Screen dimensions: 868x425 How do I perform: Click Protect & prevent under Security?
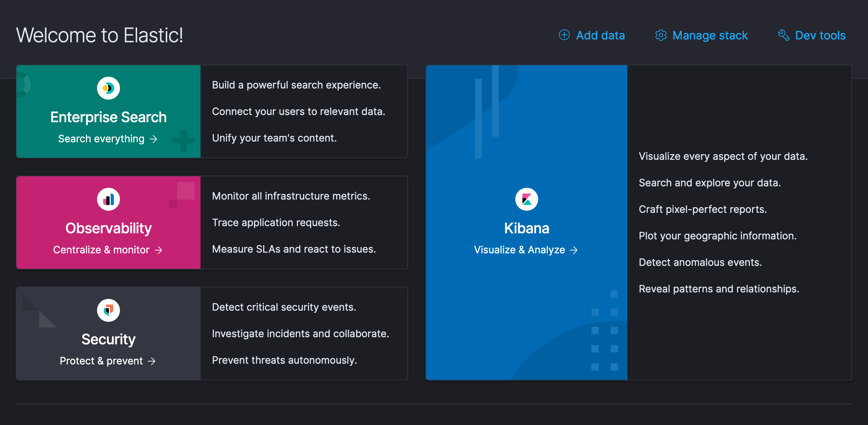[x=101, y=361]
